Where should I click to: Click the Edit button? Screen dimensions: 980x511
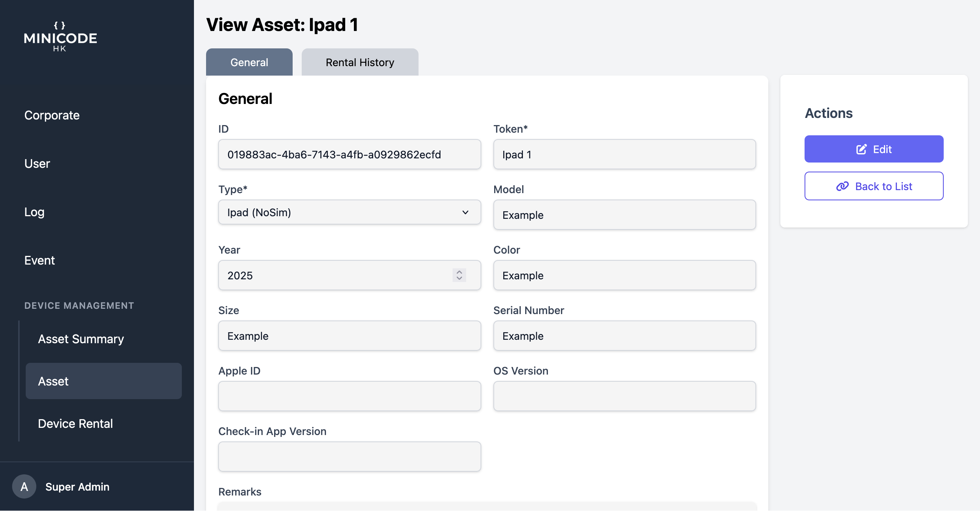point(874,149)
